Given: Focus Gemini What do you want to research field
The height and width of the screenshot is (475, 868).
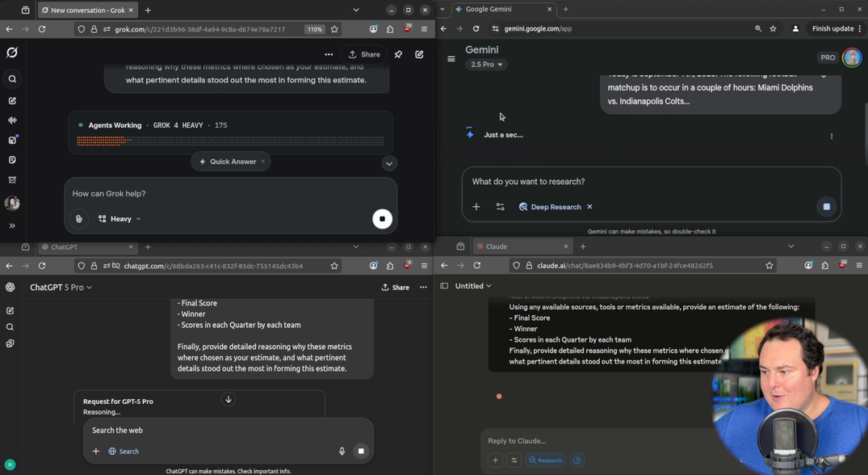Looking at the screenshot, I should 652,182.
